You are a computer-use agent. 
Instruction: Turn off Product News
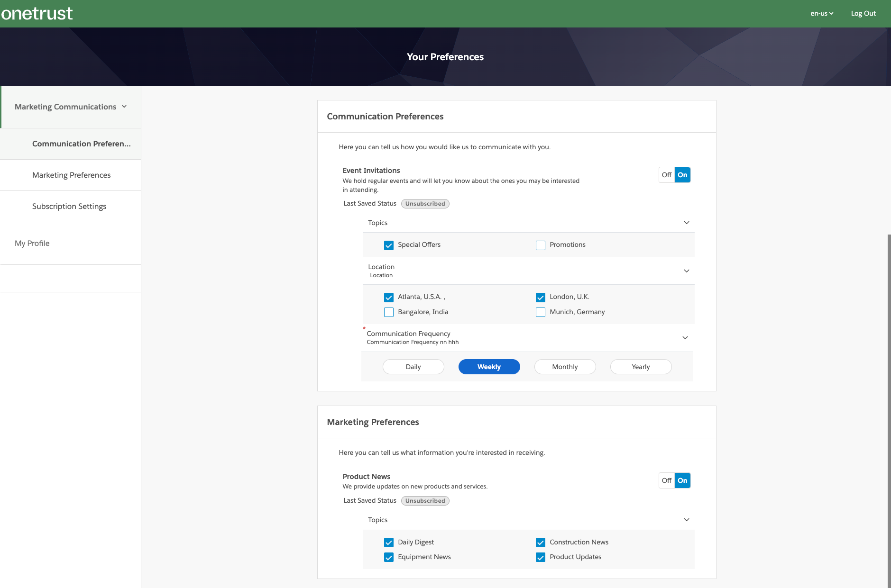666,480
